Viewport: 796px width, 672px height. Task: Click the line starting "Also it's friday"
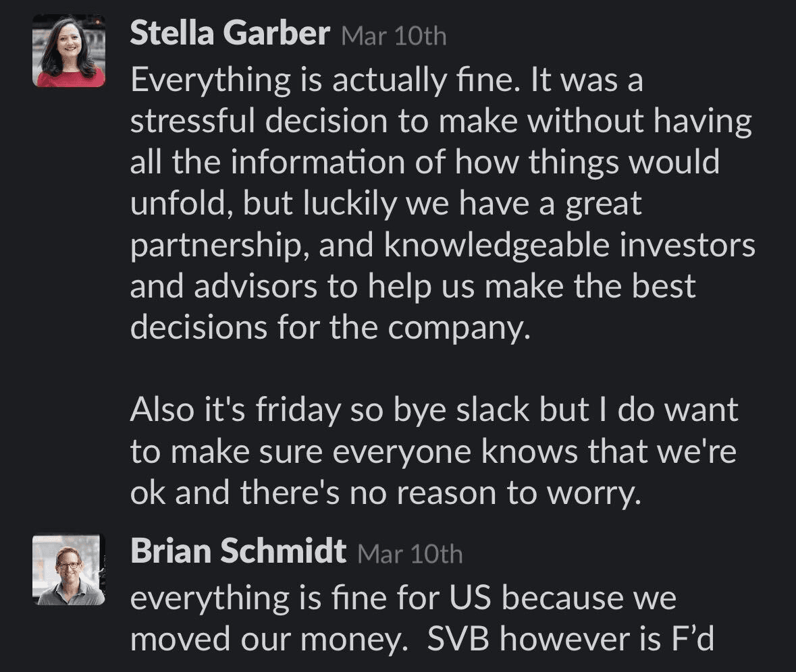click(x=433, y=411)
